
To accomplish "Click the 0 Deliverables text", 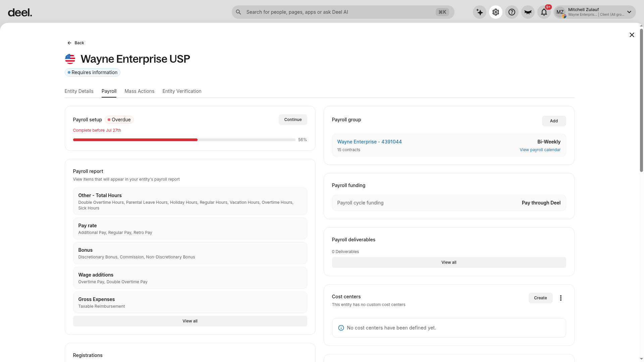I will pyautogui.click(x=345, y=252).
